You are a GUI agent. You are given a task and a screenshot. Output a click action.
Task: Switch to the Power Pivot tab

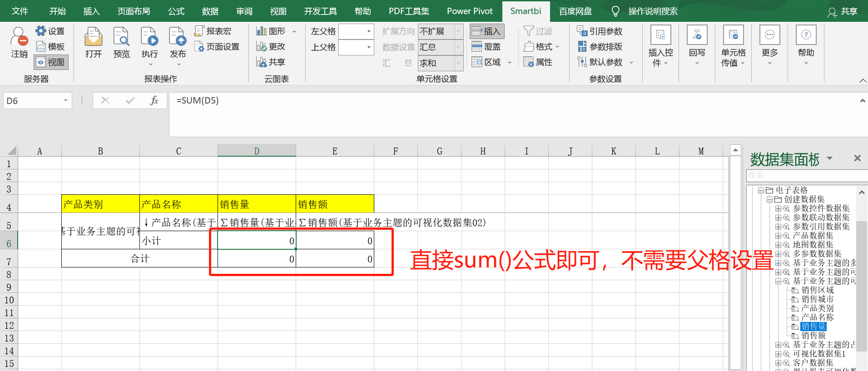coord(470,11)
